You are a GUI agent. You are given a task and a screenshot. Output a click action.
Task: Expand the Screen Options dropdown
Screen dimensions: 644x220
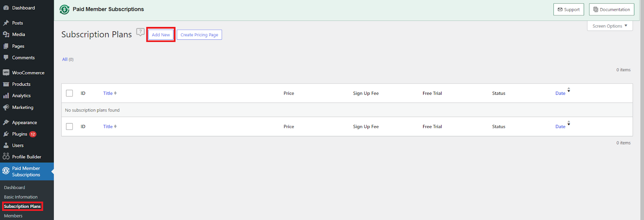tap(610, 26)
